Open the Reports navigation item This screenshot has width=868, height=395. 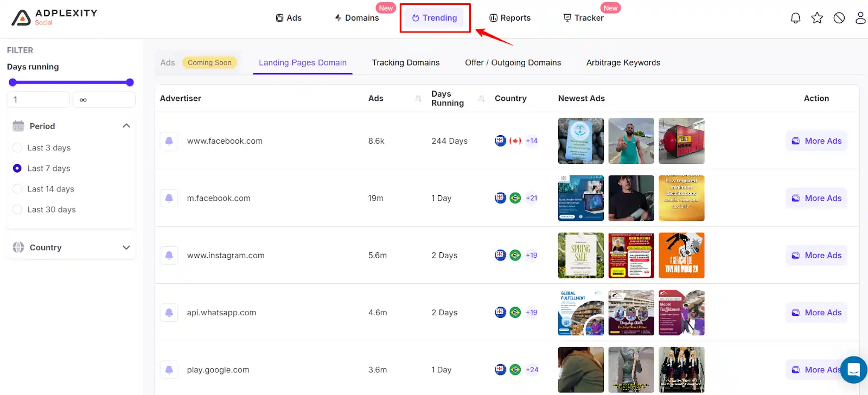click(510, 18)
